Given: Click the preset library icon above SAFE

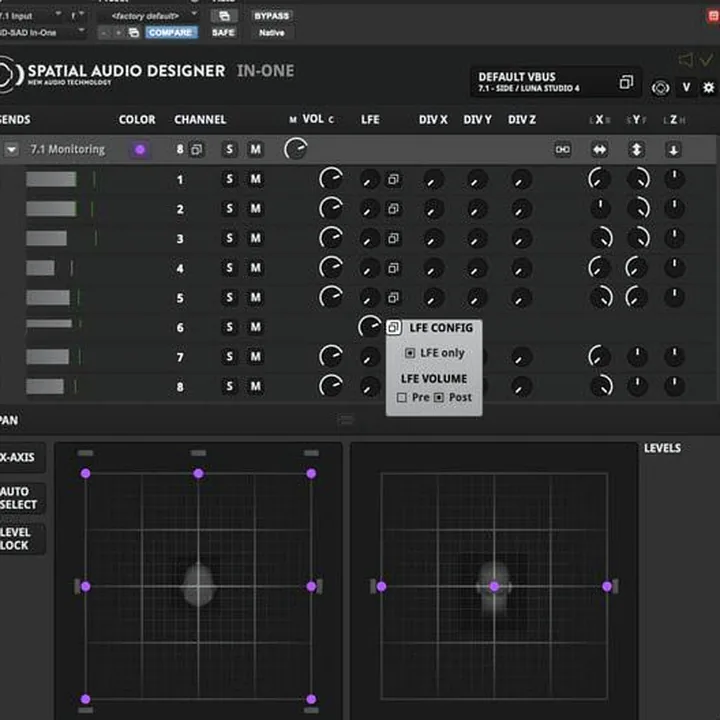Looking at the screenshot, I should point(224,16).
